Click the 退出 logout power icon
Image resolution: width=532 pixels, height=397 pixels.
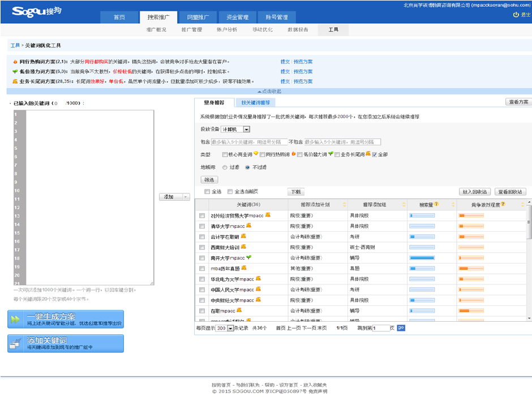pos(514,15)
